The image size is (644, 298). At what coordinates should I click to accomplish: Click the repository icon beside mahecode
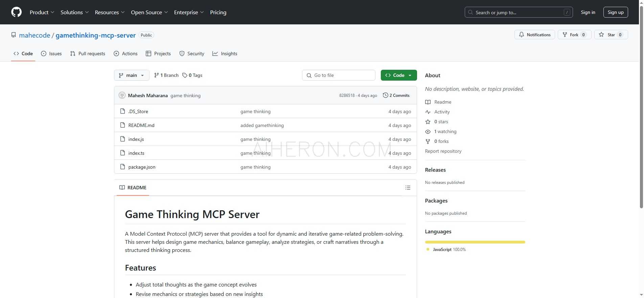click(x=14, y=35)
